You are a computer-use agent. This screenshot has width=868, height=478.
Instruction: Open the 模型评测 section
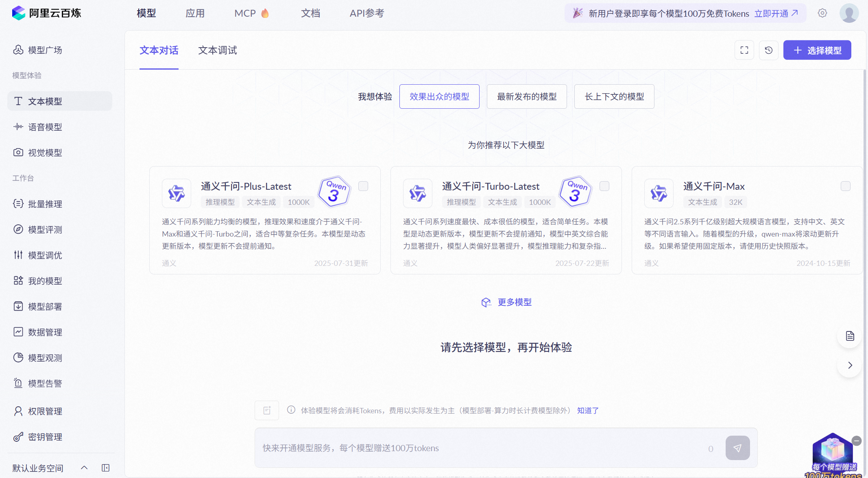45,229
